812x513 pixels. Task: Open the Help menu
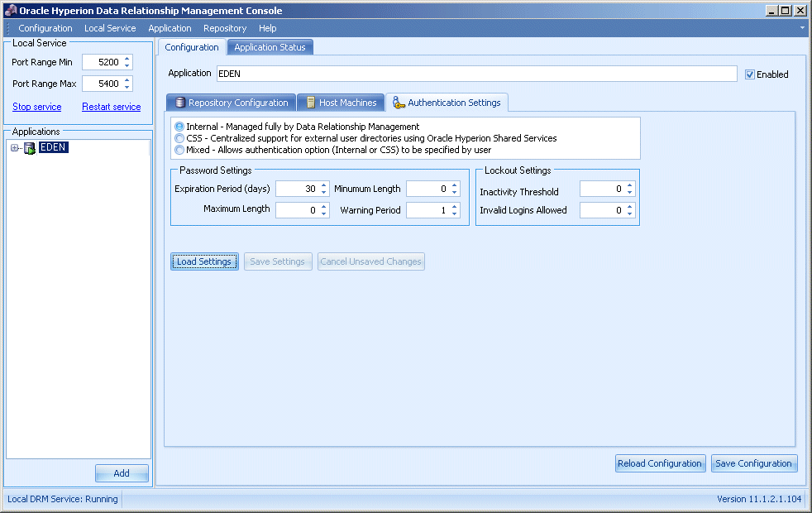click(x=267, y=28)
